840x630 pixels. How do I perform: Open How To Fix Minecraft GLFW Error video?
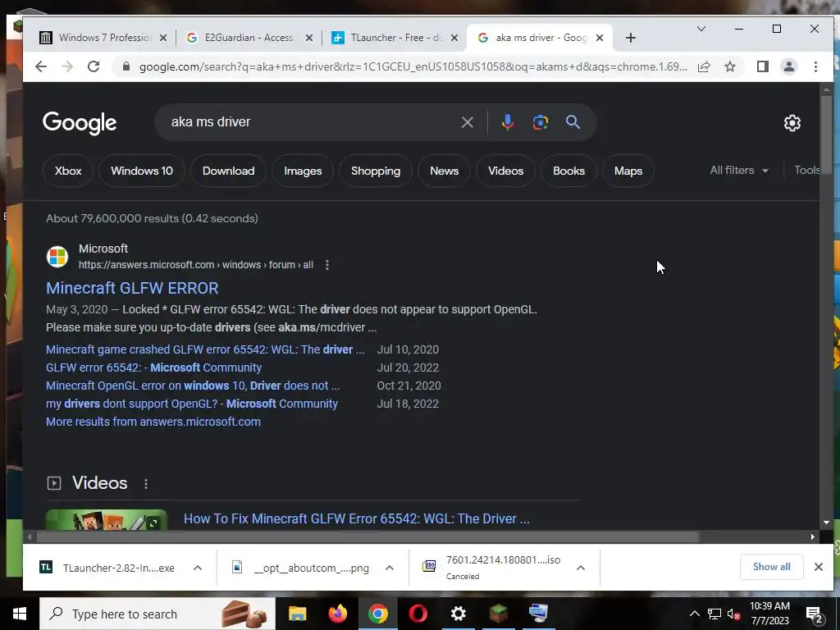(357, 518)
